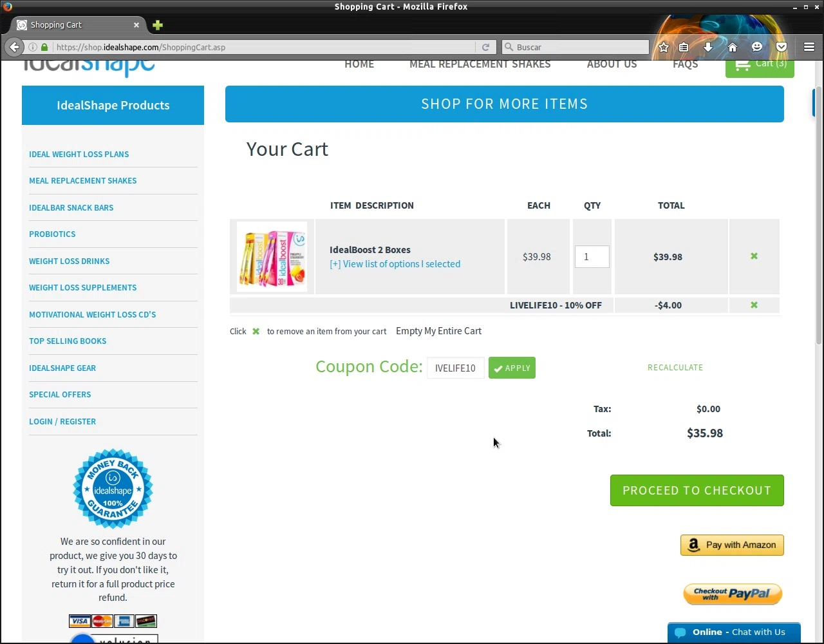
Task: Open MEAL REPLACEMENT SHAKES top menu
Action: (x=480, y=64)
